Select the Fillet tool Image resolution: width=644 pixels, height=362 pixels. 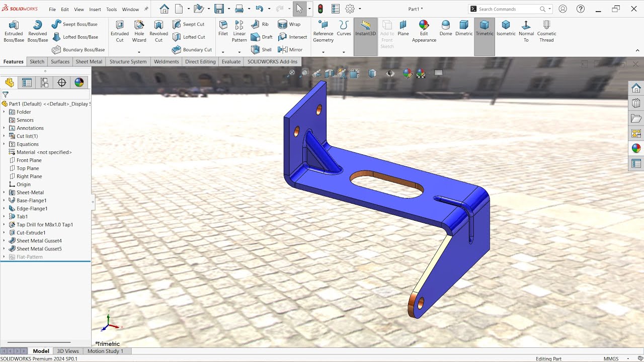pyautogui.click(x=223, y=28)
